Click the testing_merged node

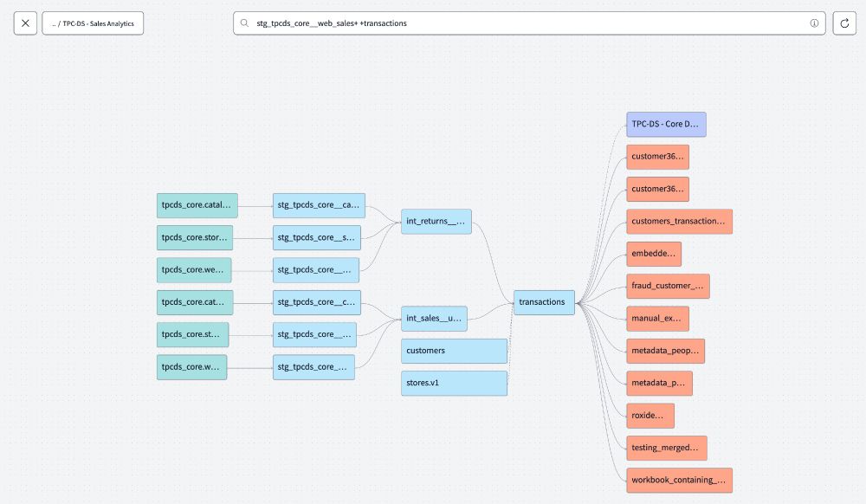coord(665,448)
